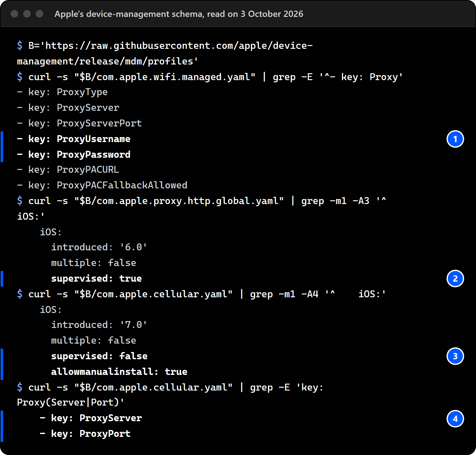
Task: Click the 'key: ProxyPort' output line
Action: pyautogui.click(x=85, y=434)
